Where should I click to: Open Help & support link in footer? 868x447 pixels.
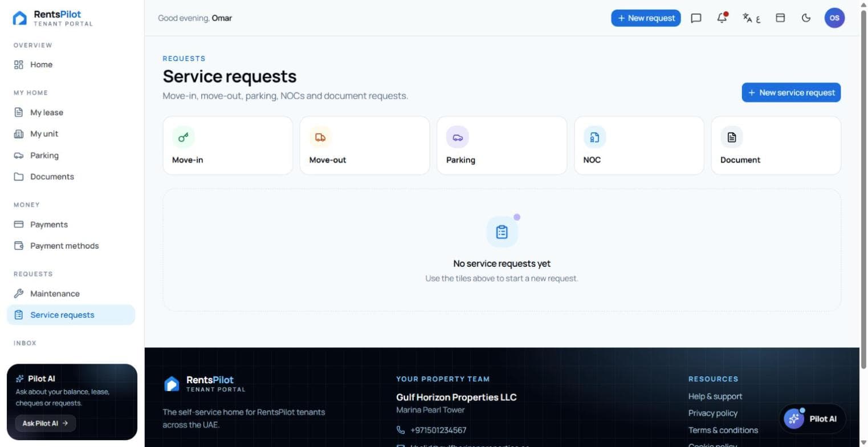[715, 396]
